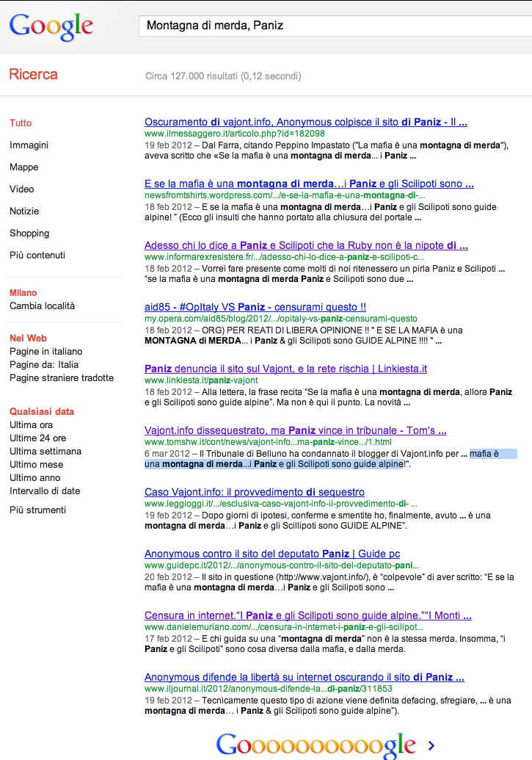Click the www.linkiesta.it/paniz-vajont URL
This screenshot has width=532, height=760.
point(201,380)
